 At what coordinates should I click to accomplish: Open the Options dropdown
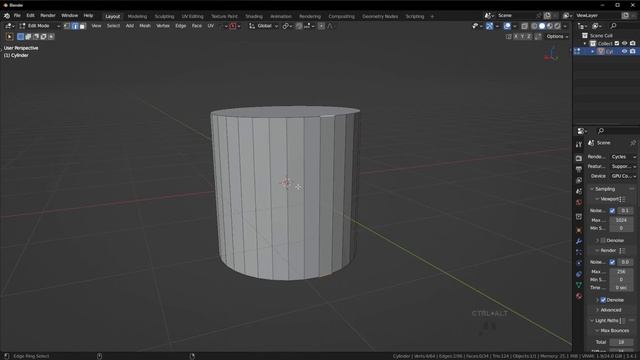[557, 37]
